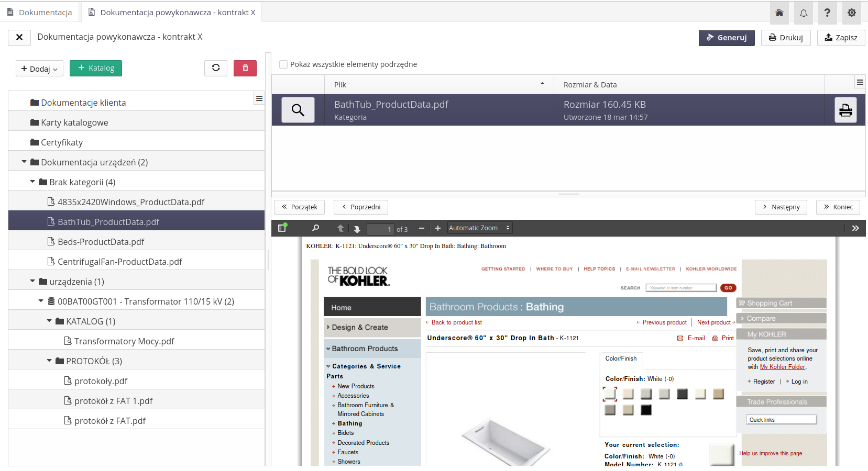Switch to the Dokumentacja tab
Screen dimensions: 868x471
point(39,12)
